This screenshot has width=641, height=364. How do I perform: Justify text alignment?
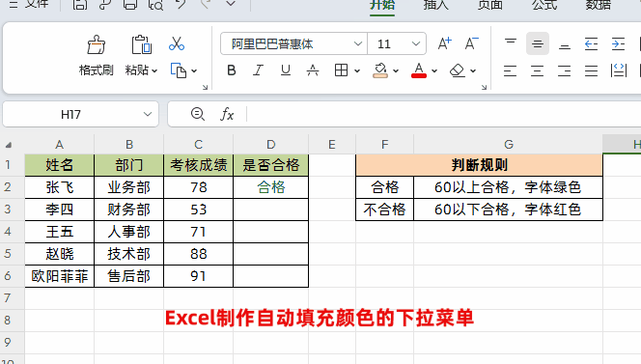pos(591,70)
